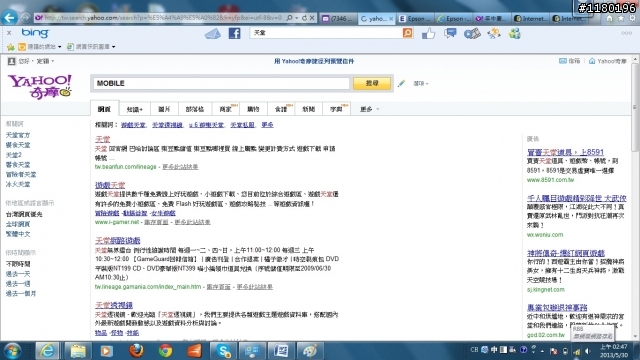Click the thumbs-up like icon in Bing toolbar
This screenshot has width=640, height=360.
click(x=428, y=33)
